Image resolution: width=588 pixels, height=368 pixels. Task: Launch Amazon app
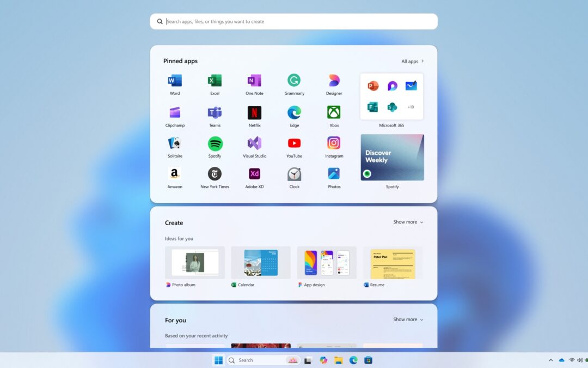pyautogui.click(x=174, y=174)
